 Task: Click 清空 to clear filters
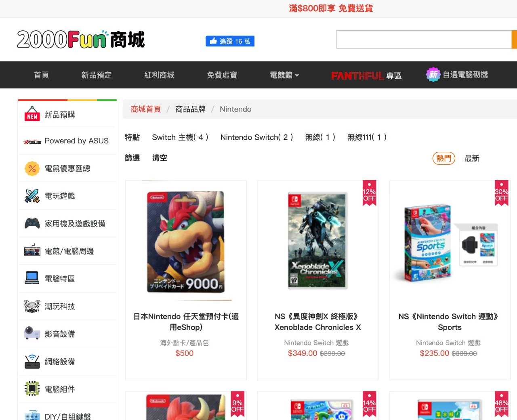coord(160,158)
